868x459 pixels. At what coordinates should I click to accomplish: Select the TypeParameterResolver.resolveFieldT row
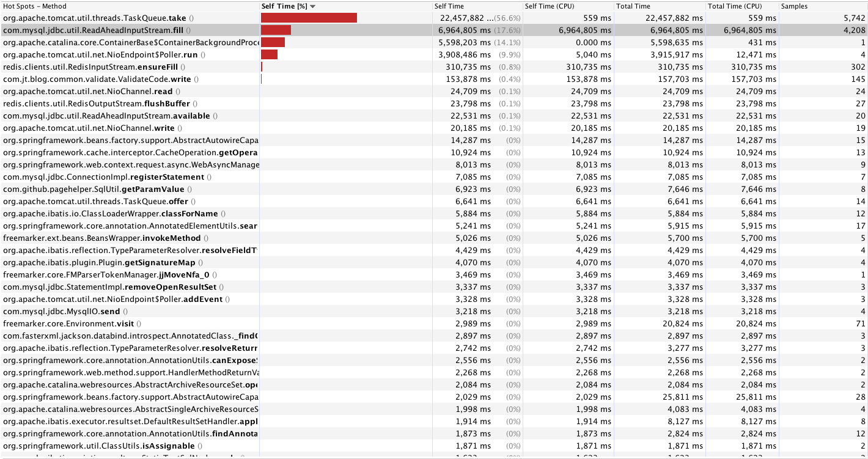click(434, 251)
